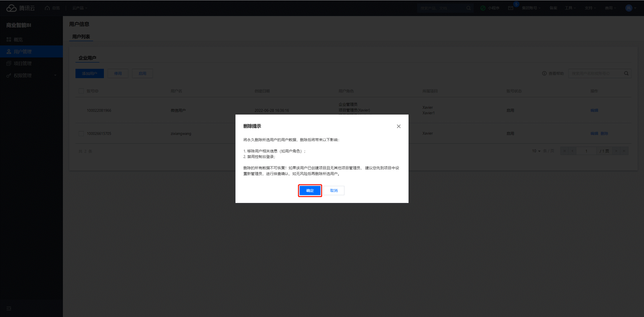
Task: Close the delete prompt dialog with X
Action: point(398,126)
